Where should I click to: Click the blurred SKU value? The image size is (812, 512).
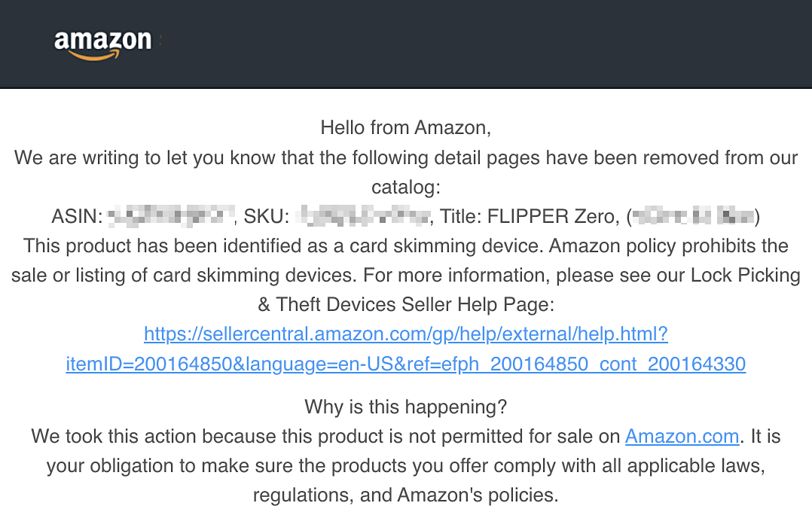coord(363,217)
